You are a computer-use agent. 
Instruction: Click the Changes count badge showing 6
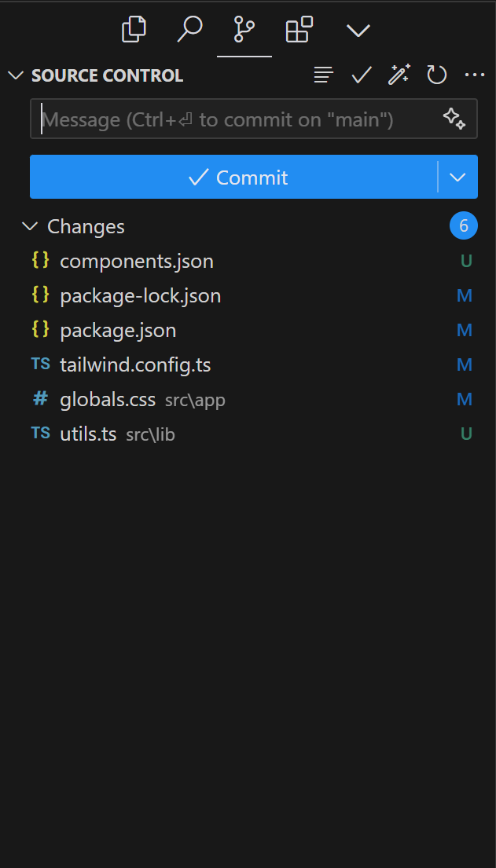tap(463, 225)
